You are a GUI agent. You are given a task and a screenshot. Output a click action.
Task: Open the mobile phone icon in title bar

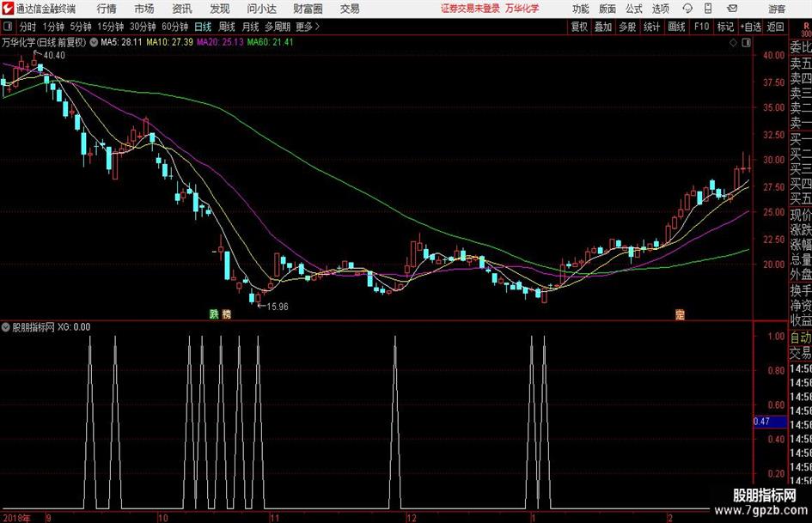[708, 9]
